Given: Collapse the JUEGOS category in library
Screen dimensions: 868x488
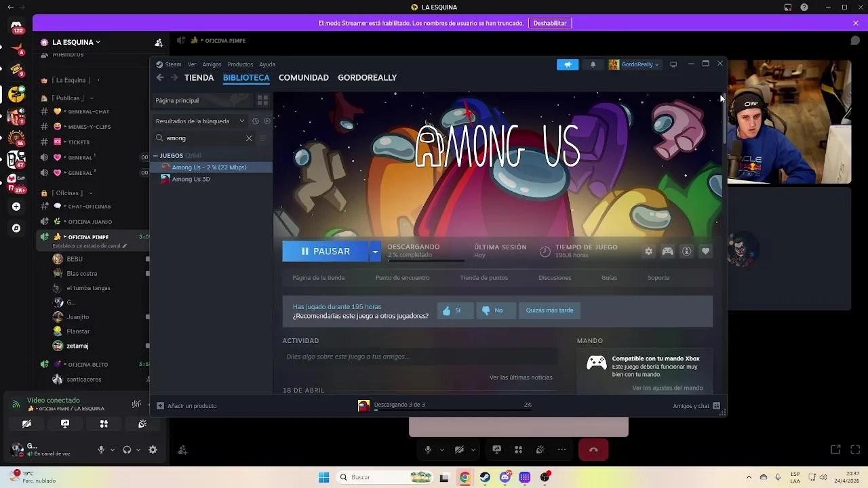Looking at the screenshot, I should (x=156, y=156).
